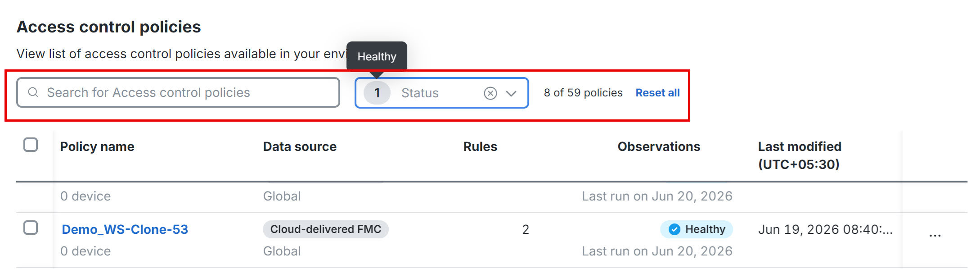Sort by Data source column header
Viewport: 980px width, 269px height.
coord(300,146)
